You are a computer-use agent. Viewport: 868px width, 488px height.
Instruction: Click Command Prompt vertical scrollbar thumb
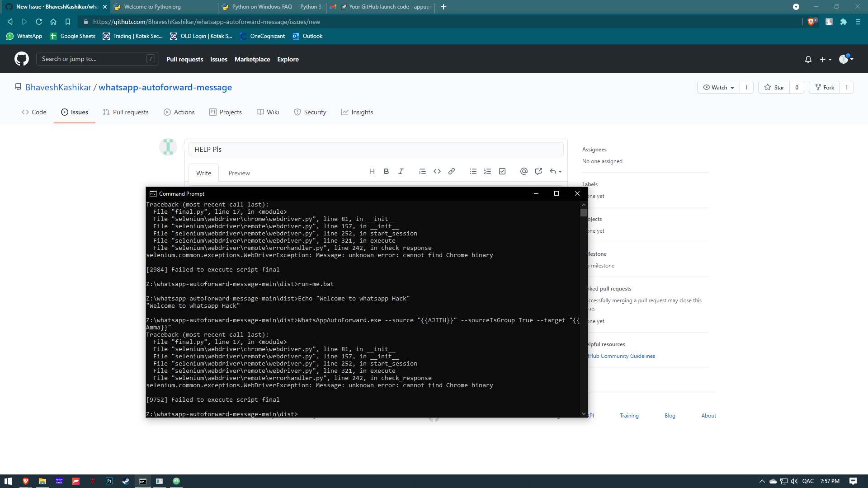tap(584, 212)
